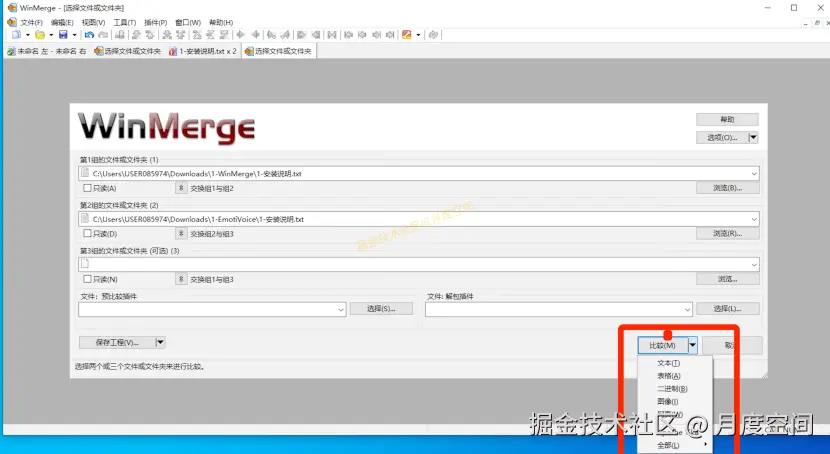Toggle 只读(A) read-only checkbox
The width and height of the screenshot is (830, 454).
tap(87, 188)
